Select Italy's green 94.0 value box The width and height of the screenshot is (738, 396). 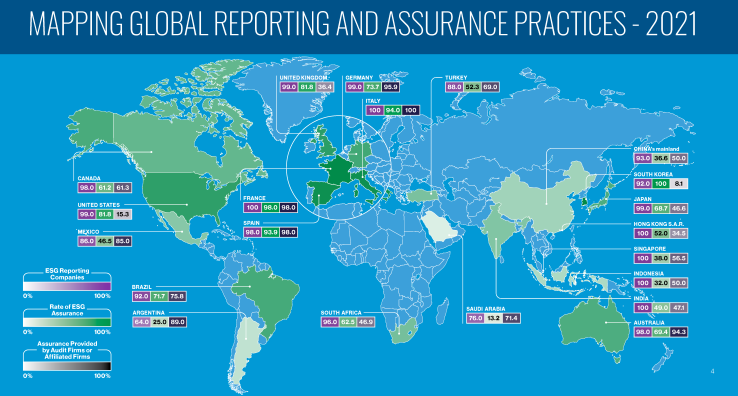393,110
